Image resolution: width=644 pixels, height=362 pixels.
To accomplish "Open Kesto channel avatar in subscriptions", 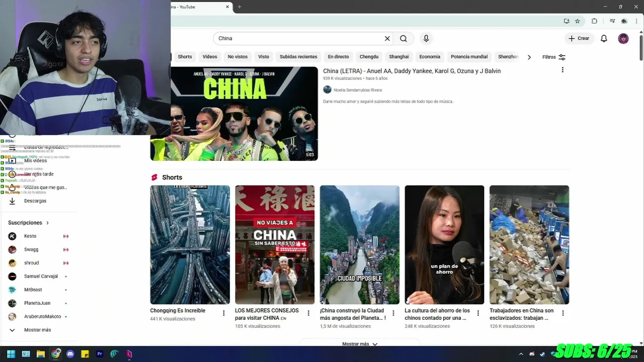I will click(x=12, y=236).
